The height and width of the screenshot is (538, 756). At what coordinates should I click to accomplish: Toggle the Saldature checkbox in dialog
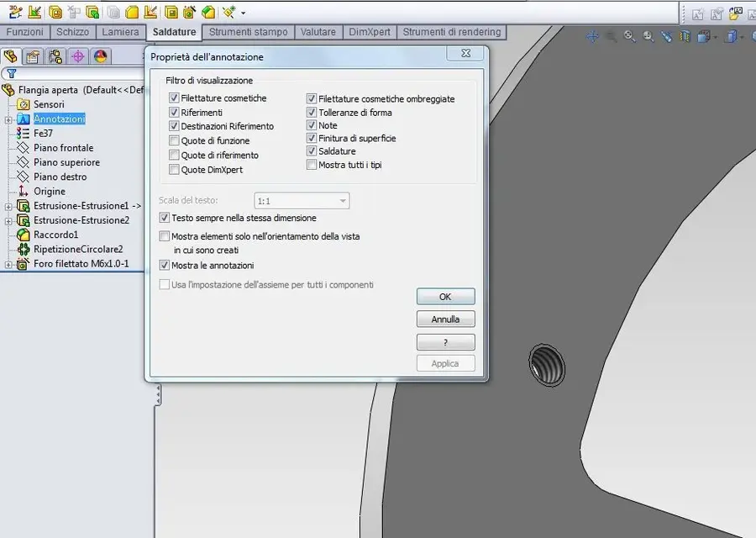coord(312,151)
